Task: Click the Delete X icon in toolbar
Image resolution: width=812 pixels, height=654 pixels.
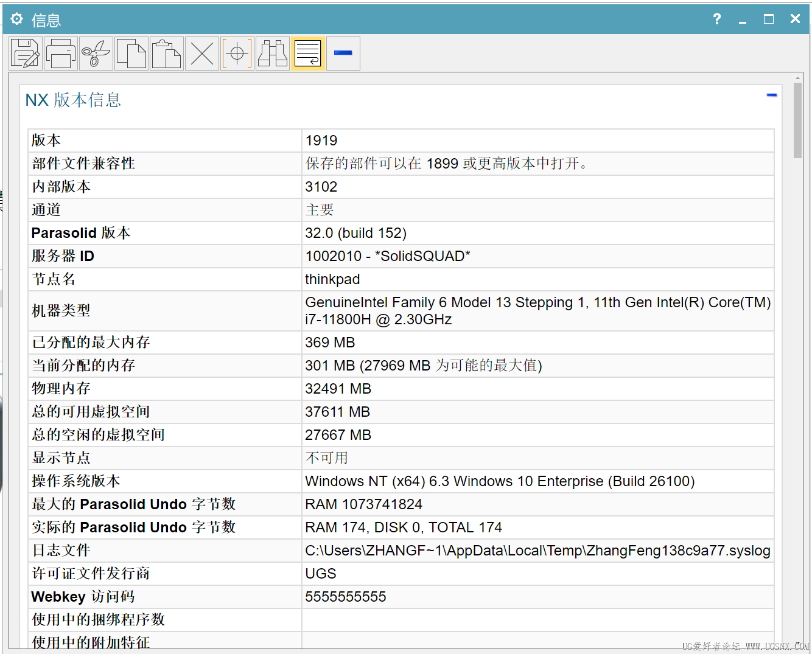Action: click(x=202, y=54)
